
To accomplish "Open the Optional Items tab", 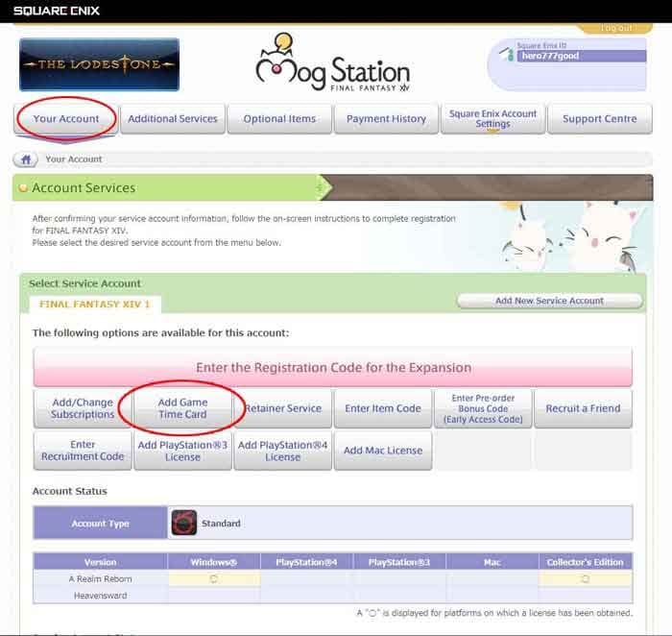I will point(279,119).
